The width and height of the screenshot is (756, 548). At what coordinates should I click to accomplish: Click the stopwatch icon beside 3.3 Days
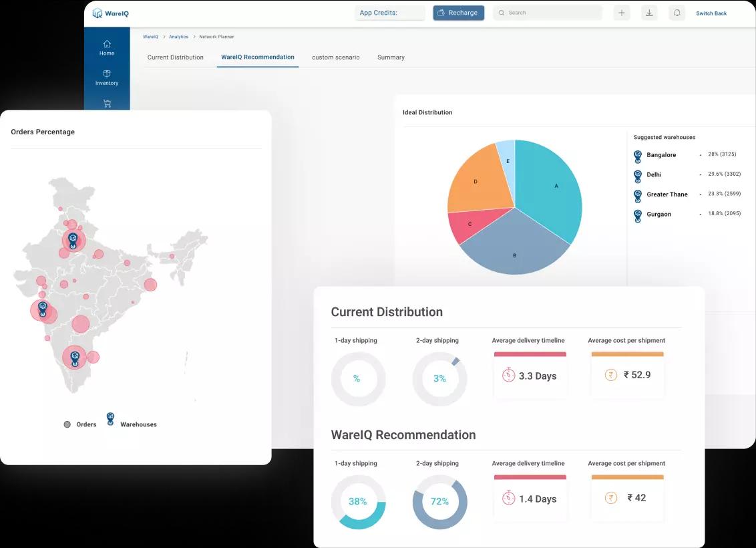pyautogui.click(x=508, y=375)
